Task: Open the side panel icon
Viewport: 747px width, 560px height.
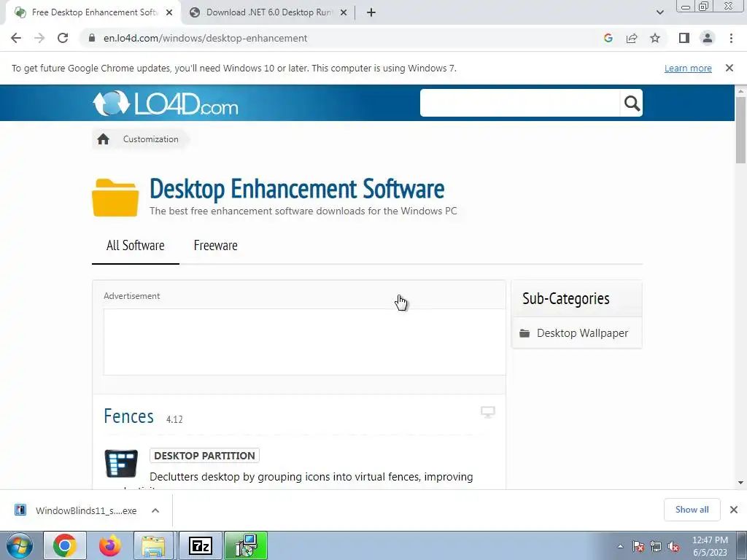Action: tap(684, 38)
